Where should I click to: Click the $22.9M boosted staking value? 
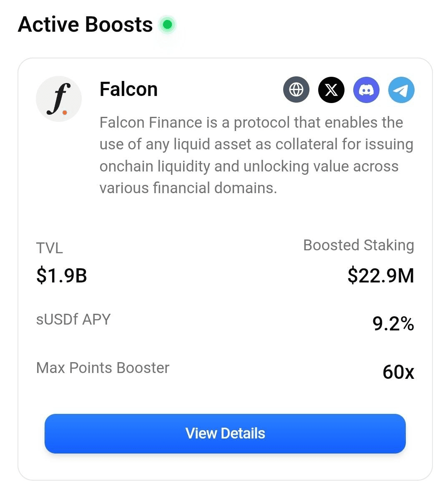tap(381, 276)
